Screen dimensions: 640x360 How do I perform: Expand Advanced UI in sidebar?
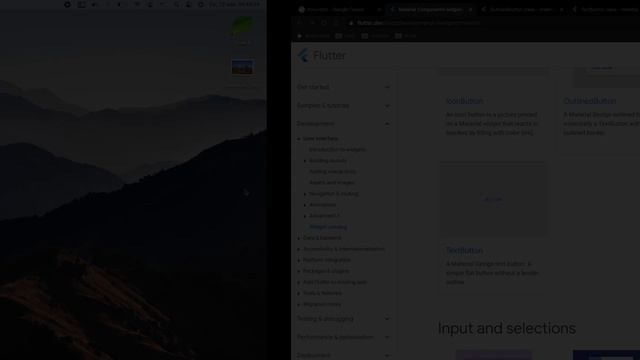tap(322, 216)
